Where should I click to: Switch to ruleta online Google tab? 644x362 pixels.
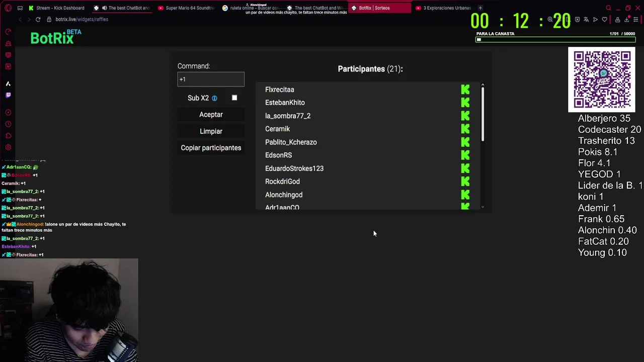(x=251, y=8)
